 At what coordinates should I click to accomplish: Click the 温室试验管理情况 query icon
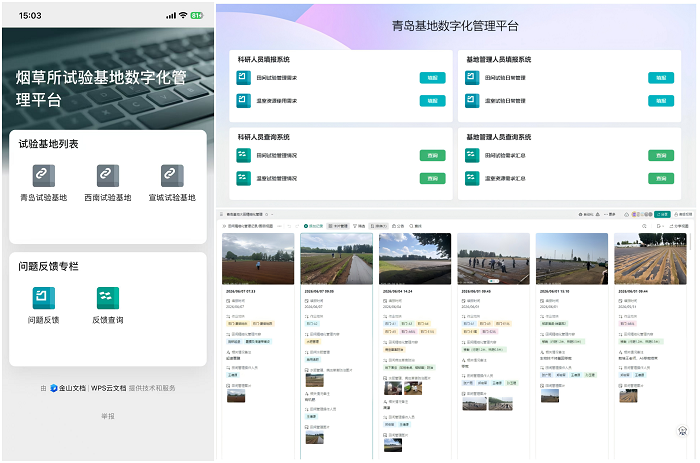coord(243,178)
